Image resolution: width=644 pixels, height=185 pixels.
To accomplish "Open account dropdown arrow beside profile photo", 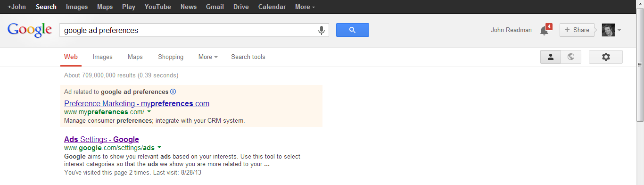I will pyautogui.click(x=619, y=30).
